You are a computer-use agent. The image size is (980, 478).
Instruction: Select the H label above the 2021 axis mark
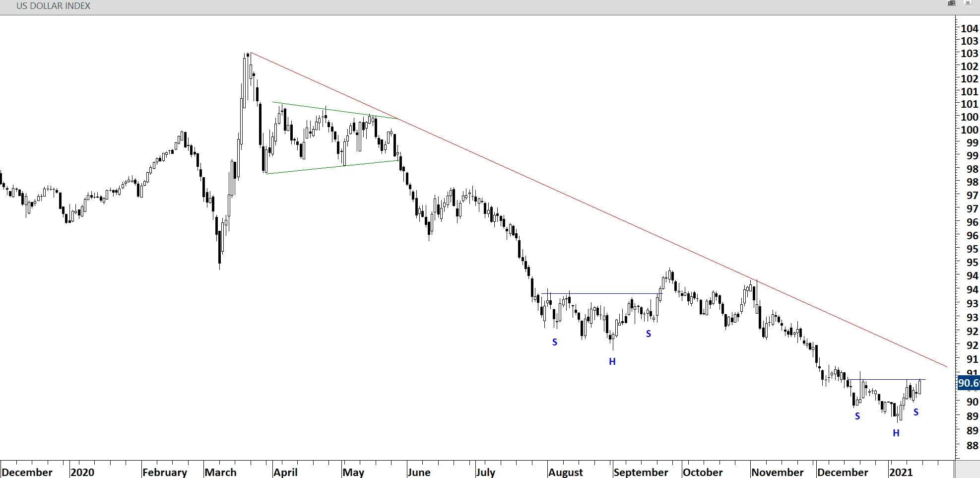pos(896,433)
